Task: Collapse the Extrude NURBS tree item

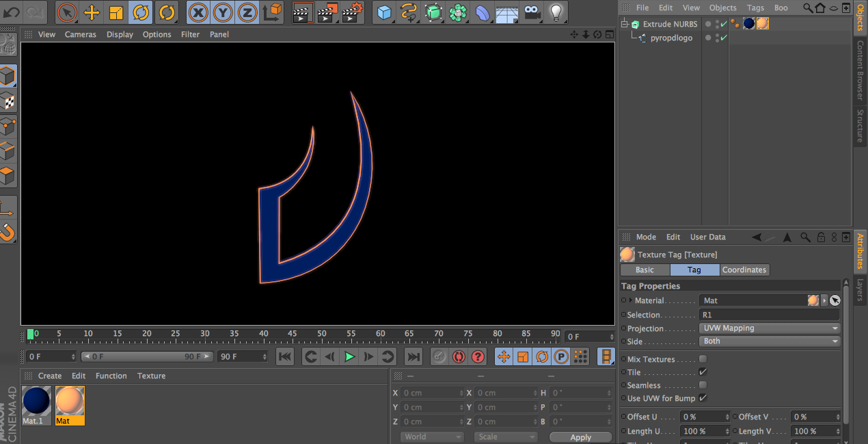Action: coord(624,25)
